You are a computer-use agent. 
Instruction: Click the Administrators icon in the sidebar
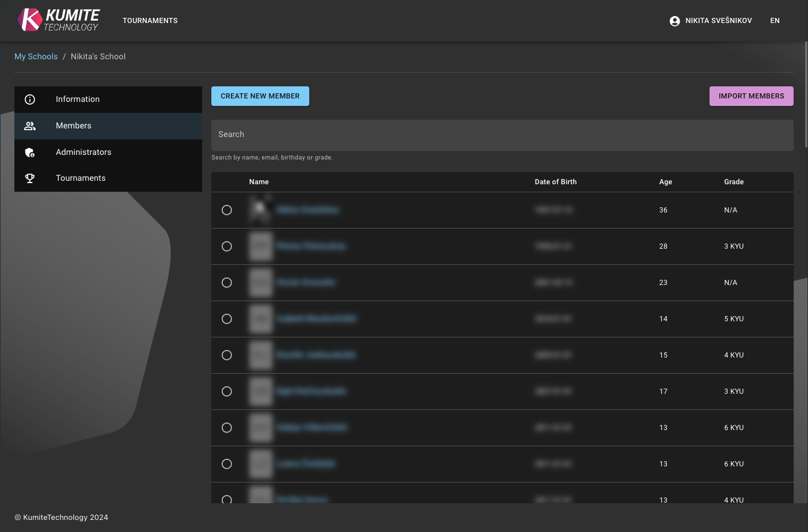point(30,152)
